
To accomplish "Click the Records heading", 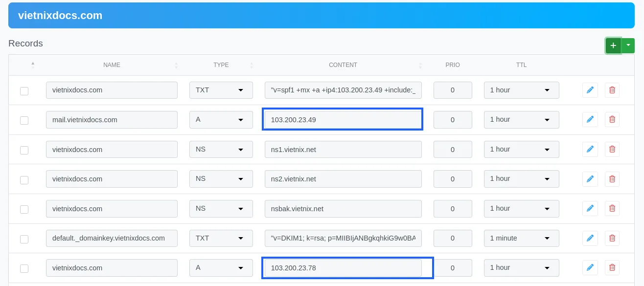I will (x=25, y=44).
